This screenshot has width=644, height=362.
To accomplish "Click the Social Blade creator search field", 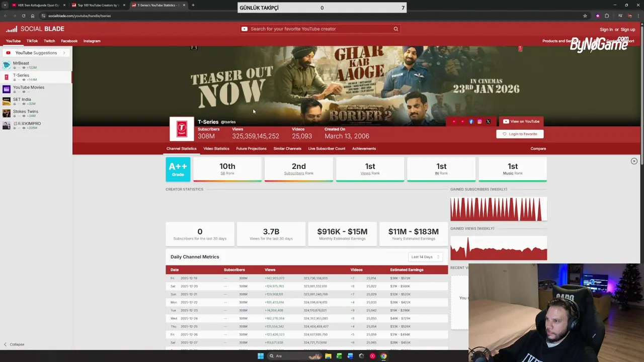I will (x=320, y=29).
